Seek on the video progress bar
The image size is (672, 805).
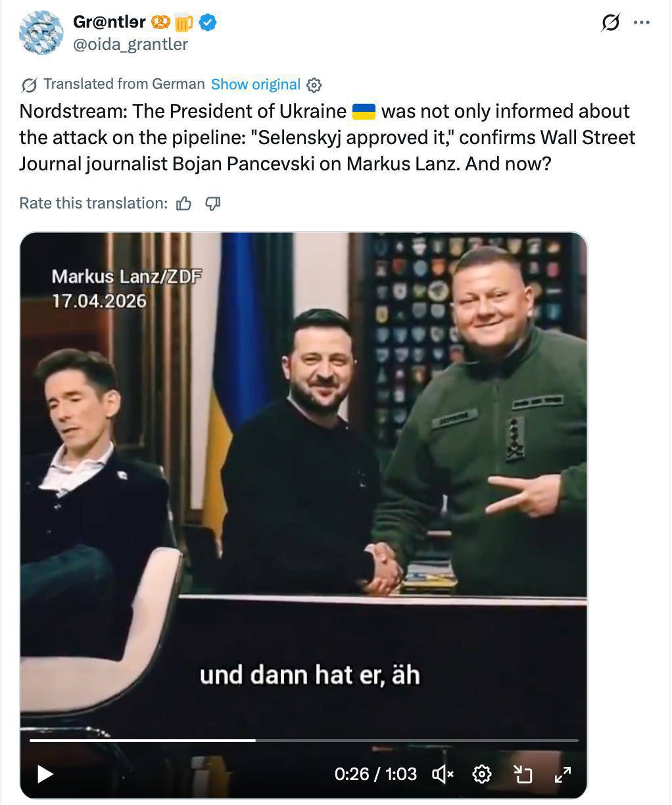pyautogui.click(x=304, y=741)
